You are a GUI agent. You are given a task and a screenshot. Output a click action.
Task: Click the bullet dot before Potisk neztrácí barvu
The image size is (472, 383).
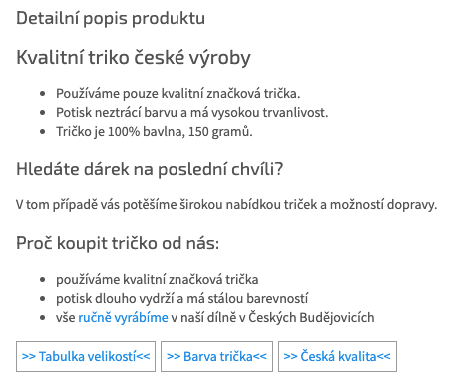point(42,113)
